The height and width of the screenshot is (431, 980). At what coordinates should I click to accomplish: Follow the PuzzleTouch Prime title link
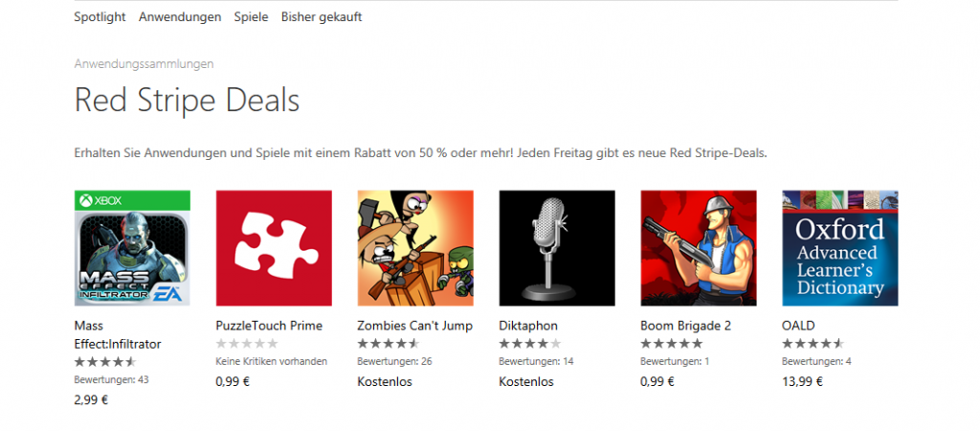point(269,326)
